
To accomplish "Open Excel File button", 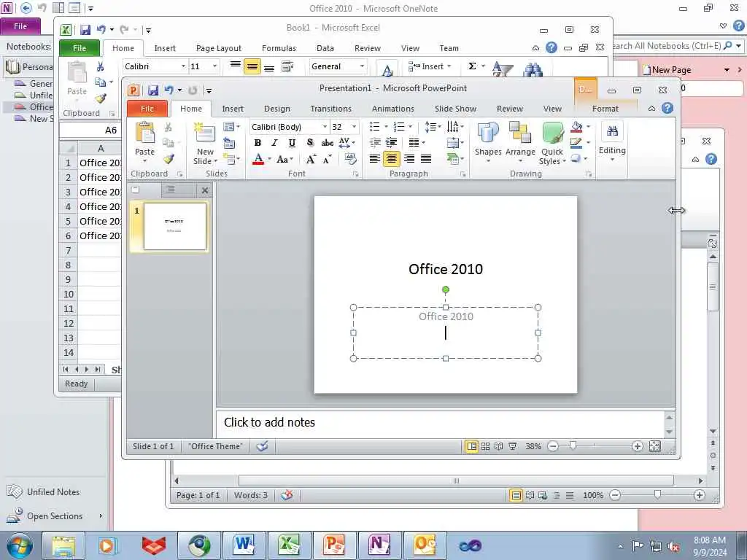I will tap(80, 48).
